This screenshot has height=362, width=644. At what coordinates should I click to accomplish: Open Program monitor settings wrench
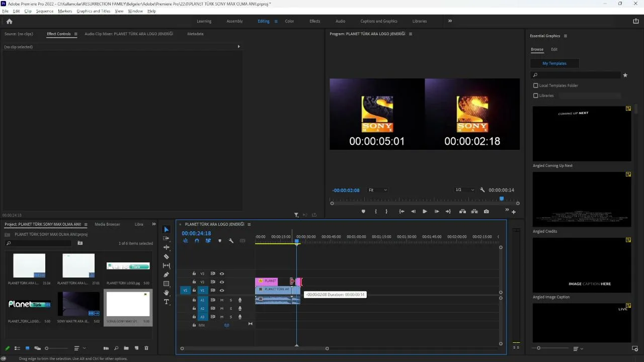point(482,190)
